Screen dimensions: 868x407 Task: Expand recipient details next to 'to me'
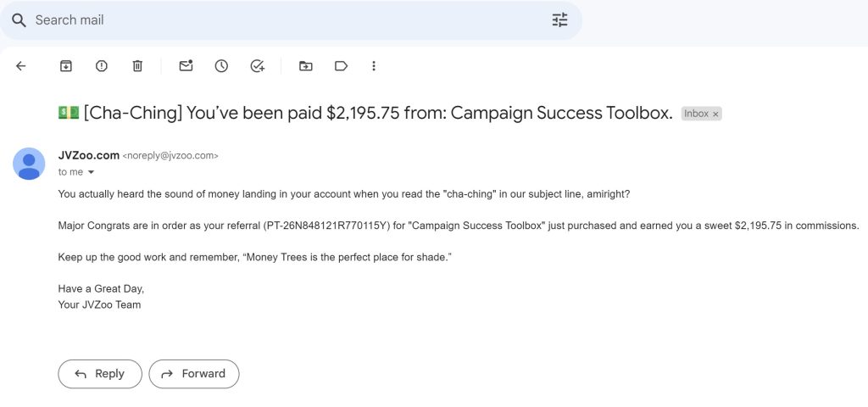(92, 172)
